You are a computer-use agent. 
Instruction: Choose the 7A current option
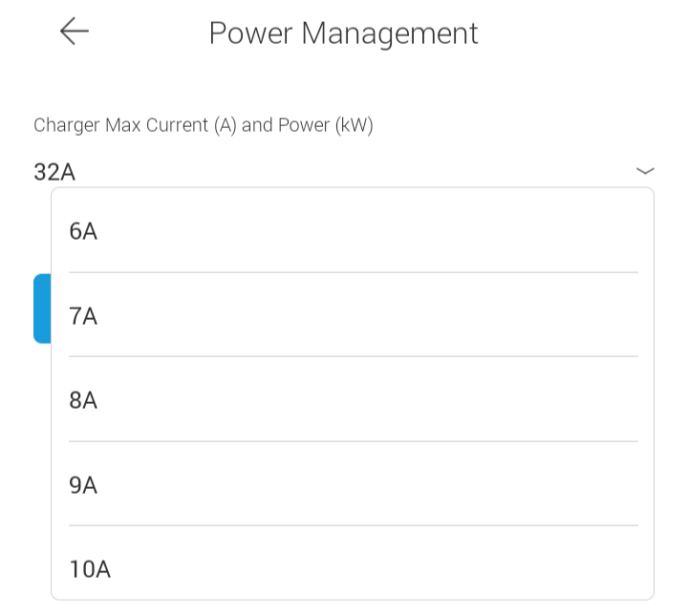pyautogui.click(x=352, y=316)
